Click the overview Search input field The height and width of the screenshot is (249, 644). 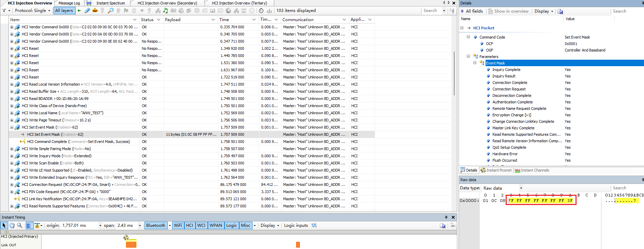[x=432, y=11]
